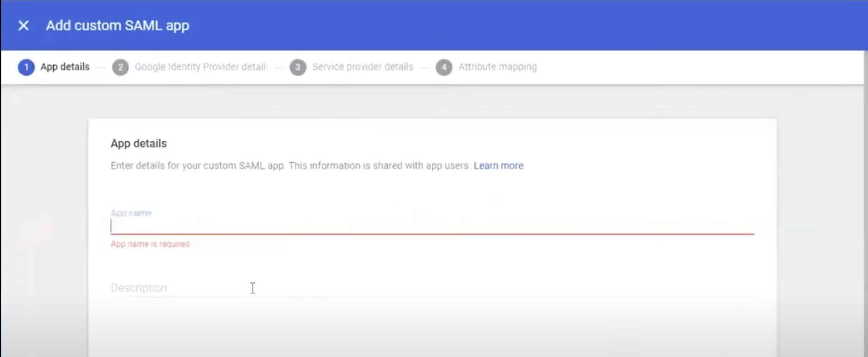Go to App details step label
Screen dimensions: 868x357
coord(65,67)
